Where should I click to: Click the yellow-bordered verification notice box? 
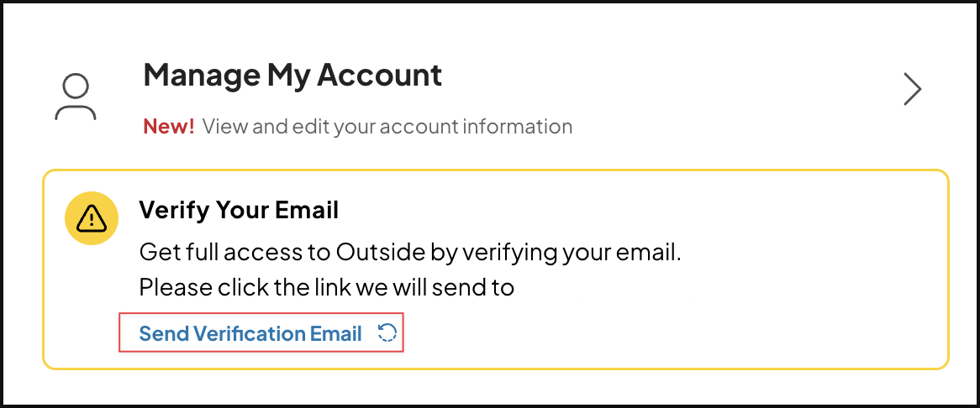coord(496,269)
